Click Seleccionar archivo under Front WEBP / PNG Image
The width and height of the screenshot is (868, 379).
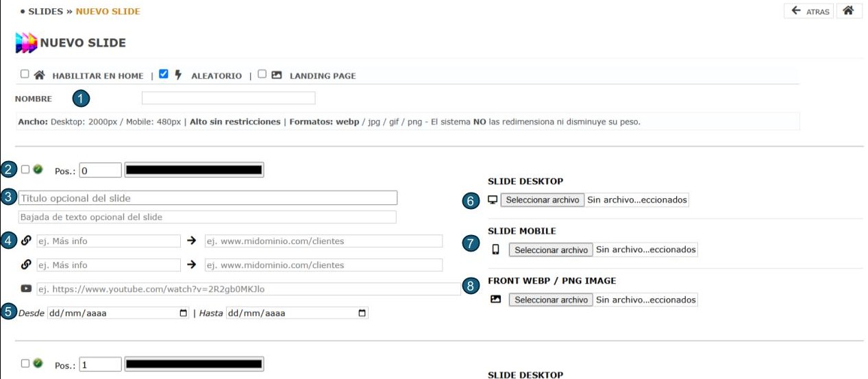click(x=550, y=299)
